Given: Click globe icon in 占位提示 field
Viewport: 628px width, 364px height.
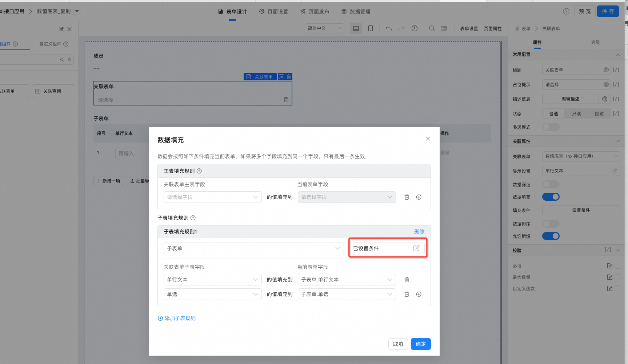Looking at the screenshot, I should click(606, 84).
